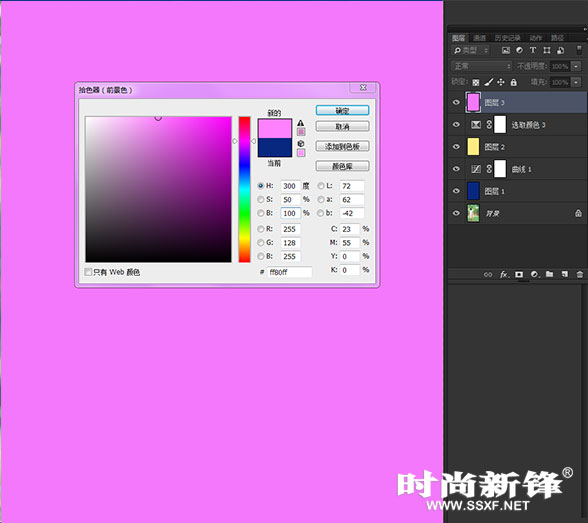Click the pixel layer filter icon
The image size is (588, 523).
tap(506, 50)
